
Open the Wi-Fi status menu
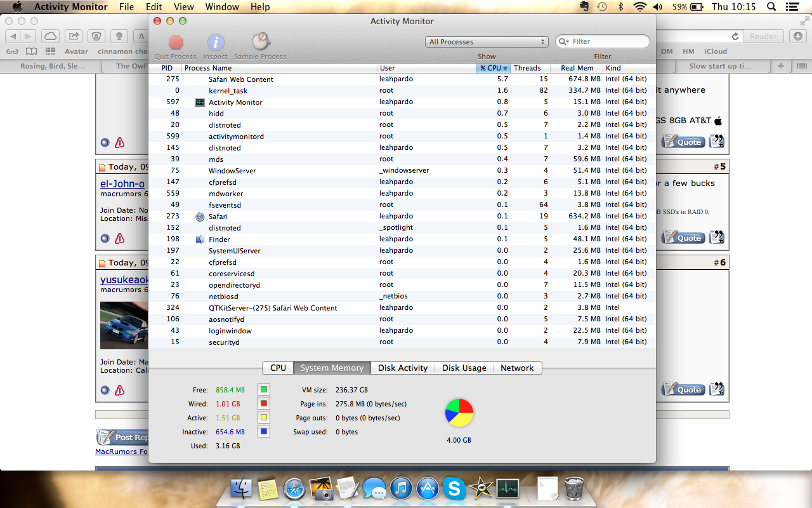pyautogui.click(x=639, y=7)
